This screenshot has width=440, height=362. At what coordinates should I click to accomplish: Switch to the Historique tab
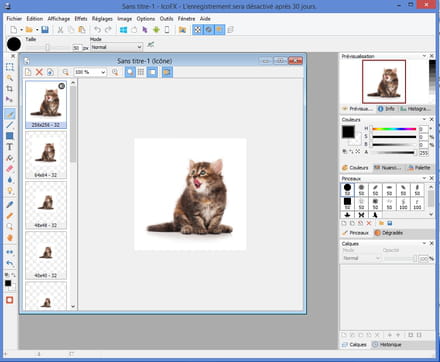(387, 345)
